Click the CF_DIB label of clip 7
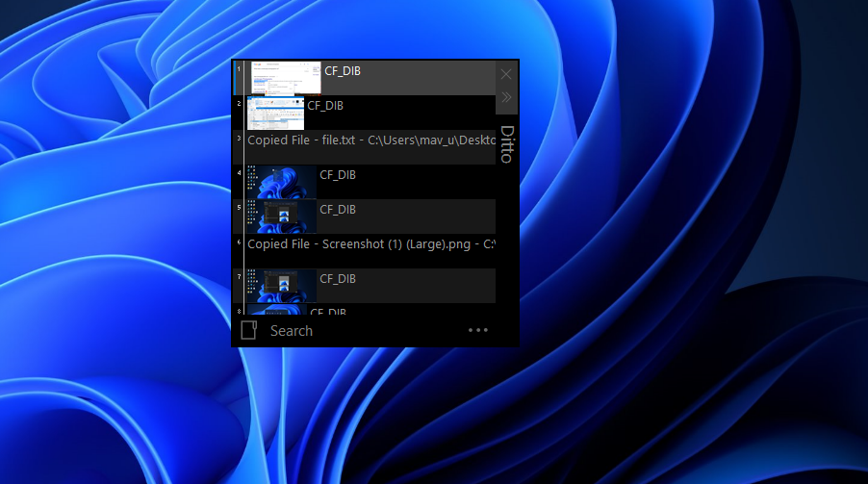The width and height of the screenshot is (868, 484). tap(338, 279)
